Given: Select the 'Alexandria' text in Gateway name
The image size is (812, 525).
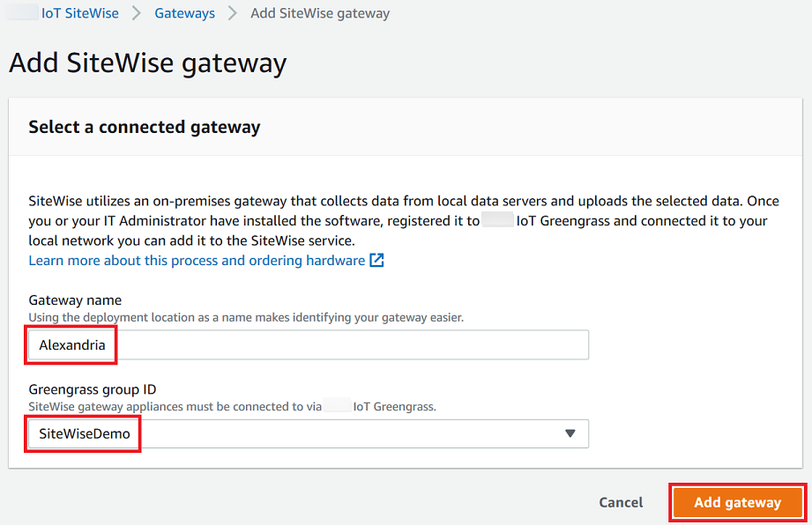Looking at the screenshot, I should [x=72, y=345].
